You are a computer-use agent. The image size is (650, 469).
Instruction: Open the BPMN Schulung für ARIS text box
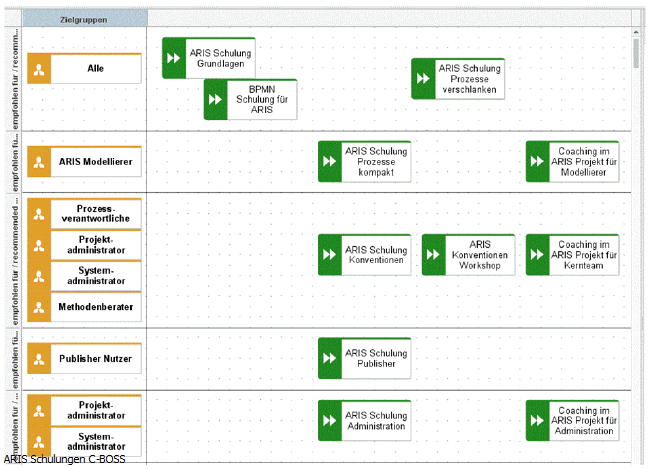262,100
